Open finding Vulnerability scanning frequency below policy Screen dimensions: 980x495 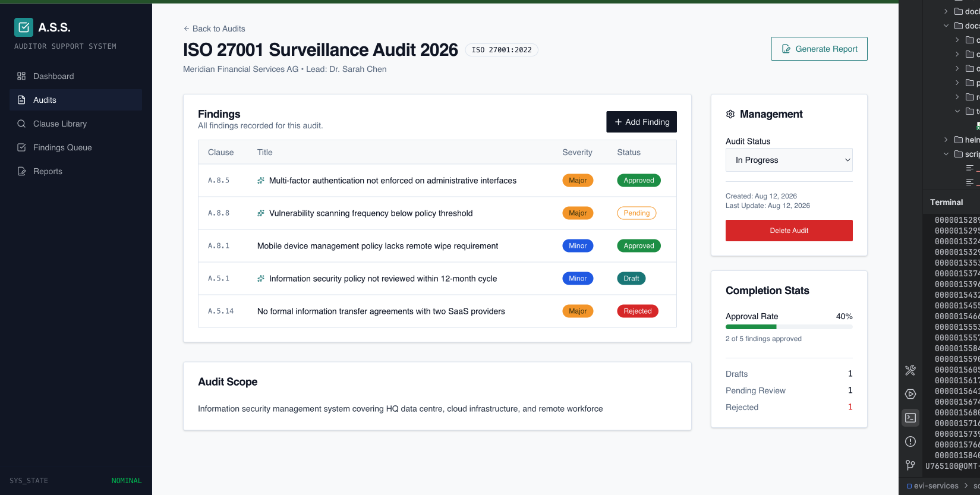coord(371,213)
